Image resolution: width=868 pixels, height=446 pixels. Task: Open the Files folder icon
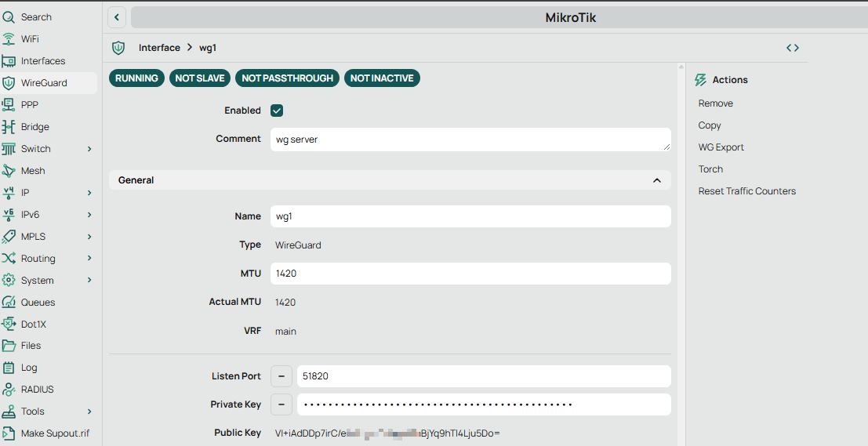pos(9,346)
